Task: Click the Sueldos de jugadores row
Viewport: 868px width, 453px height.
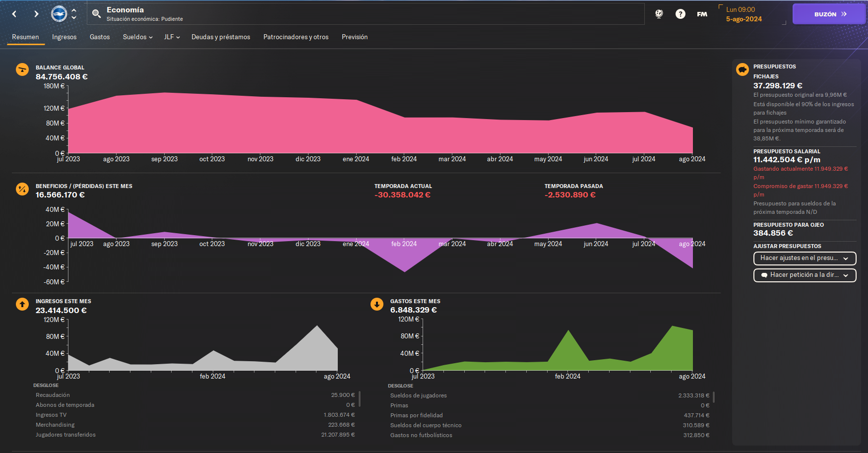Action: 550,395
